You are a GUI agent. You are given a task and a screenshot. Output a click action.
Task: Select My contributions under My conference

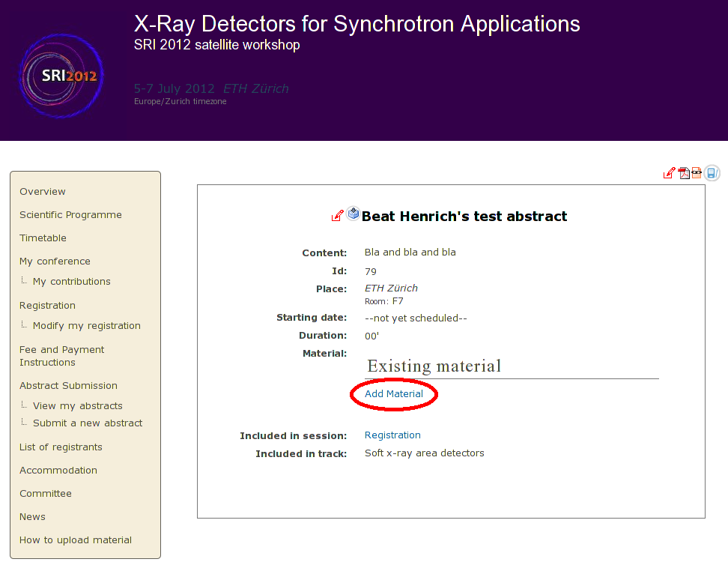(x=71, y=282)
